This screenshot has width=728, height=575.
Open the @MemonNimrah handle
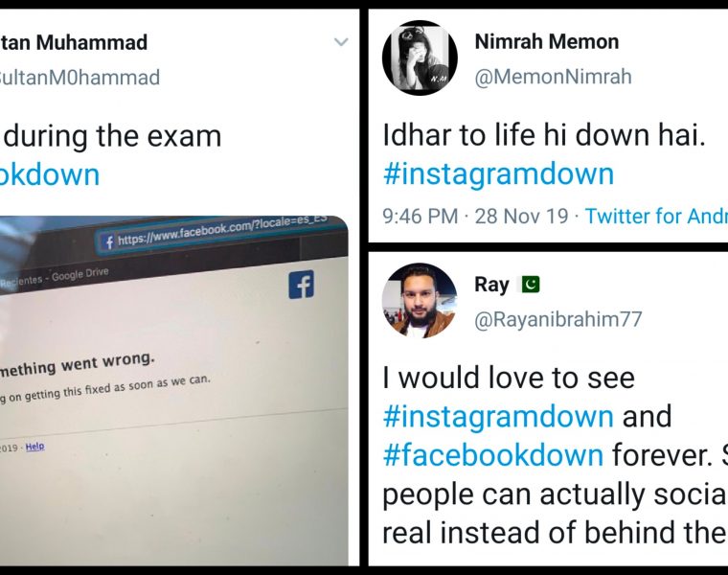pyautogui.click(x=553, y=77)
